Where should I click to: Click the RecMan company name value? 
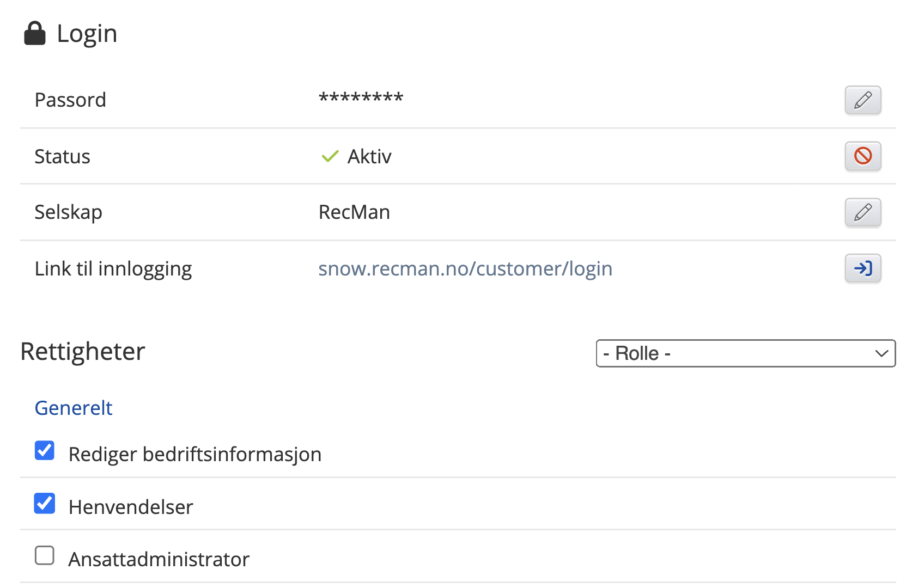354,212
